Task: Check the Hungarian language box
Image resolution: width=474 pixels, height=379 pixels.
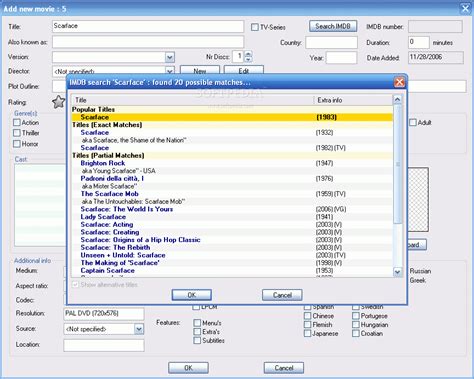Action: (356, 324)
